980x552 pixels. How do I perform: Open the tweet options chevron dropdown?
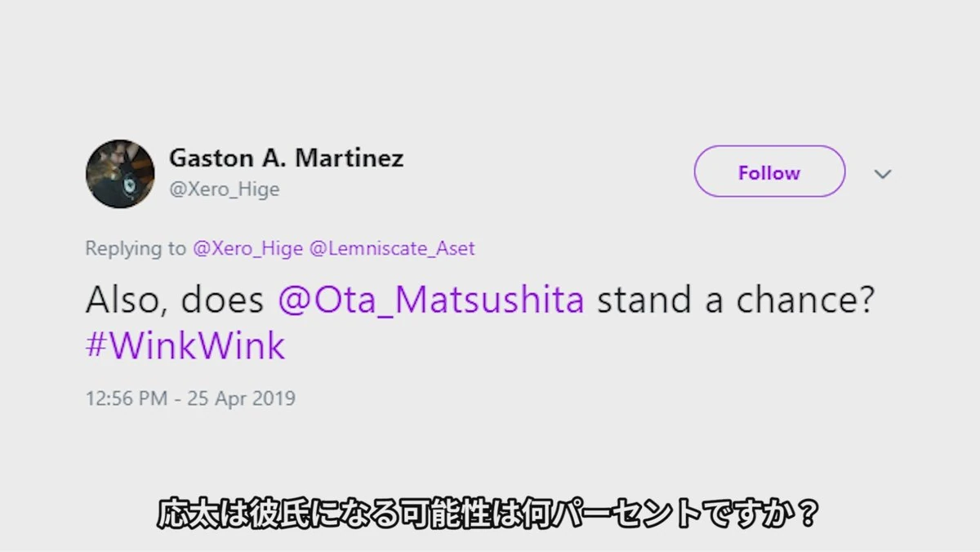(x=883, y=174)
